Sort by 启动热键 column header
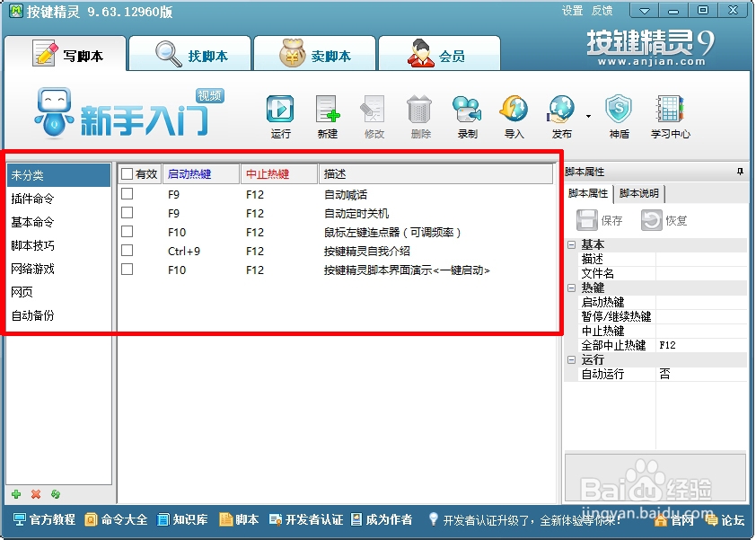 (x=201, y=174)
